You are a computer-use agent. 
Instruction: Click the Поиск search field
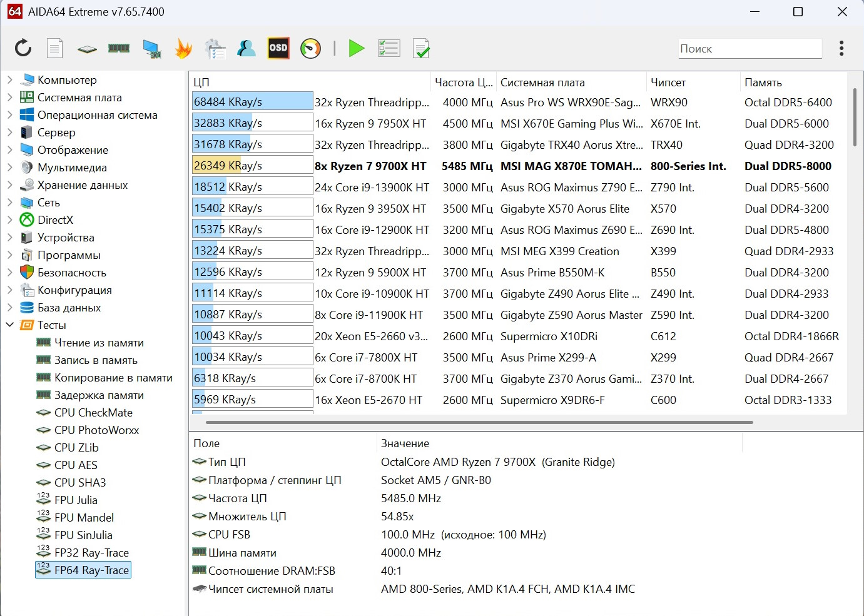click(x=750, y=49)
